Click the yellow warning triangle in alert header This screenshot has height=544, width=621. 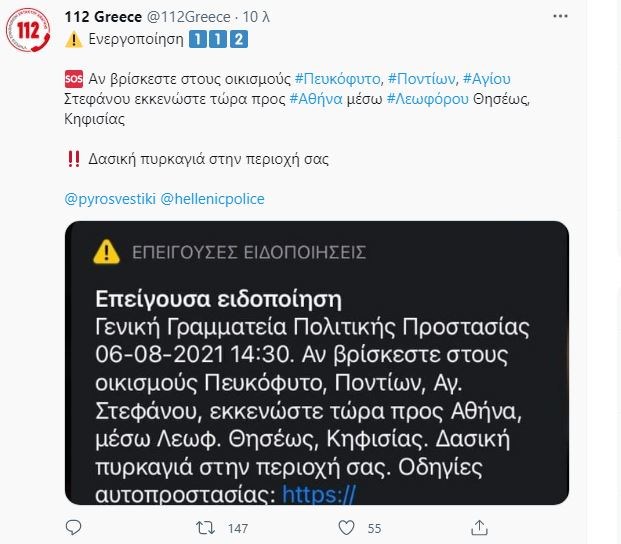(106, 252)
